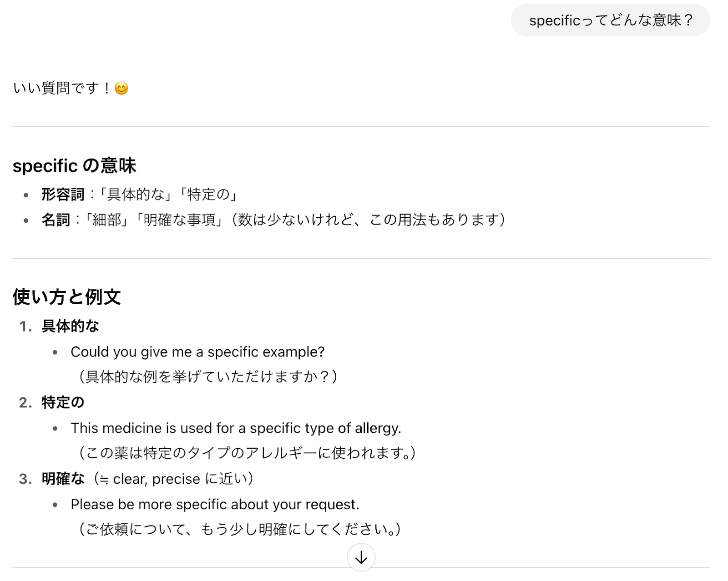Image resolution: width=728 pixels, height=581 pixels.
Task: Click the scroll-to-bottom arrow button
Action: 361,557
